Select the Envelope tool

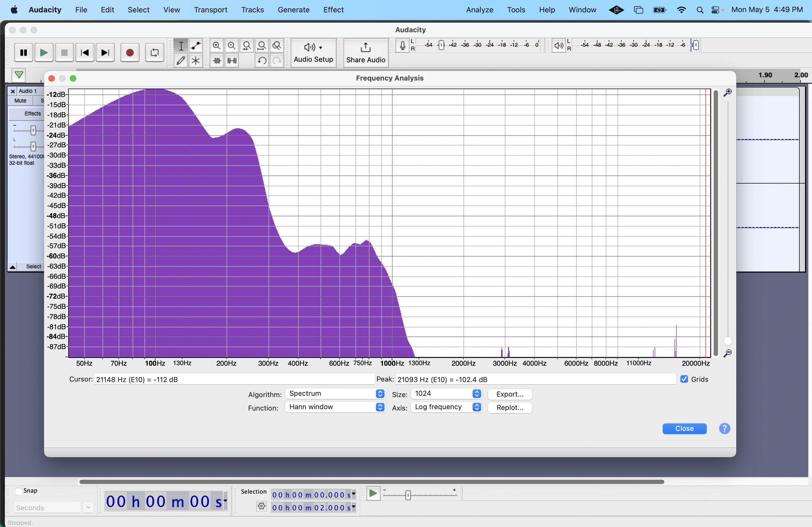tap(196, 45)
